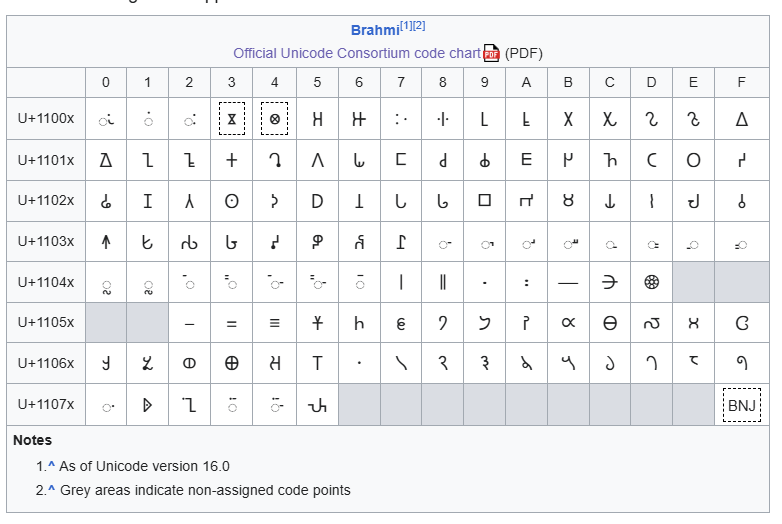Click superscript reference [2] after Brahmi
The width and height of the screenshot is (782, 524).
click(419, 25)
